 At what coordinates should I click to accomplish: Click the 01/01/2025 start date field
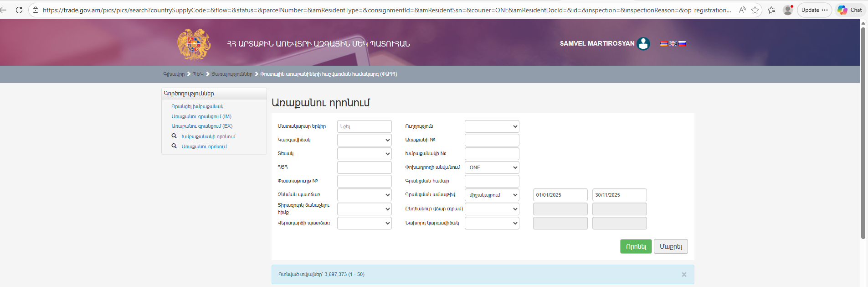coord(560,195)
